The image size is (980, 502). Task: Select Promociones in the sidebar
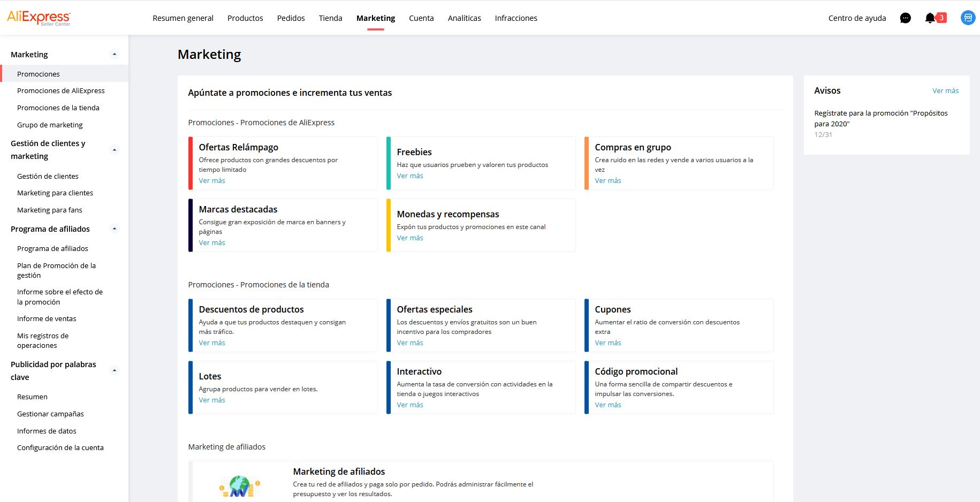[64, 74]
